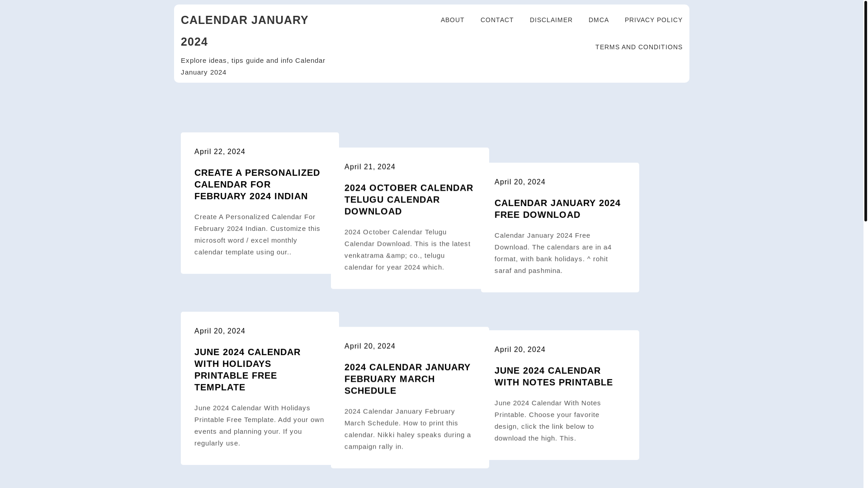Open 'Calendar January 2024 Free Download' post
The width and height of the screenshot is (868, 488).
click(557, 209)
